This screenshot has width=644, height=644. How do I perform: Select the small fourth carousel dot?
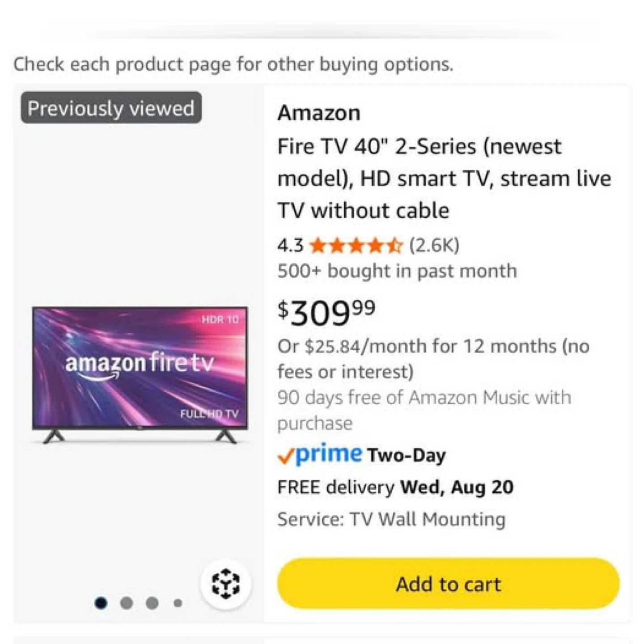178,603
